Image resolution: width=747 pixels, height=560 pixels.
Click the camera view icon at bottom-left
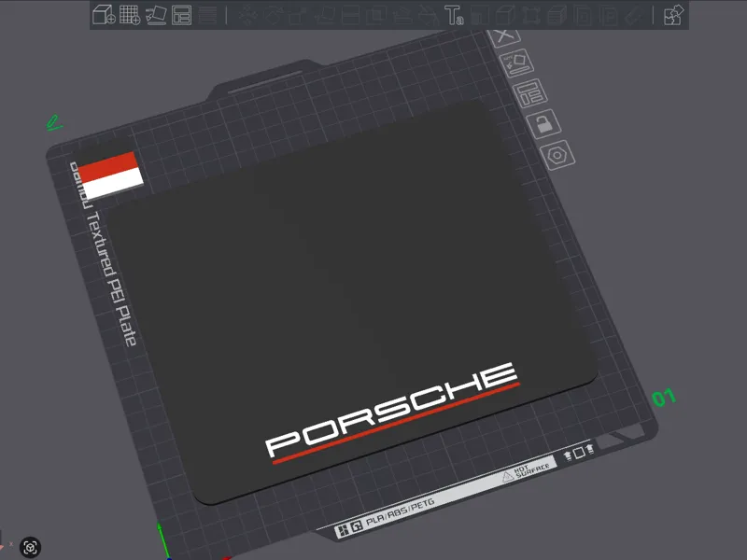click(31, 547)
